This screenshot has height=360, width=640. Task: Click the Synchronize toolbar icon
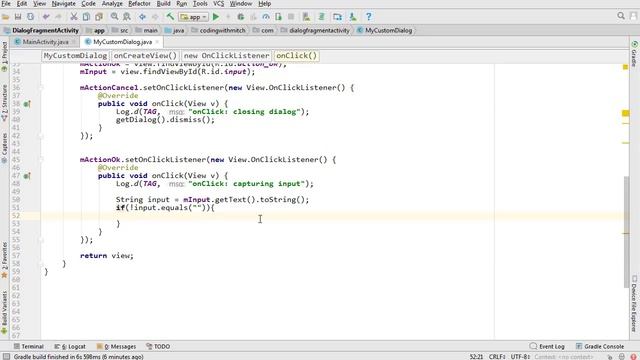click(x=31, y=17)
